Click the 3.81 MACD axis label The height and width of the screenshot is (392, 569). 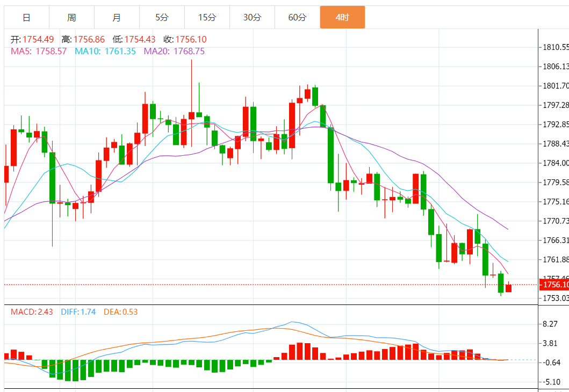point(550,343)
